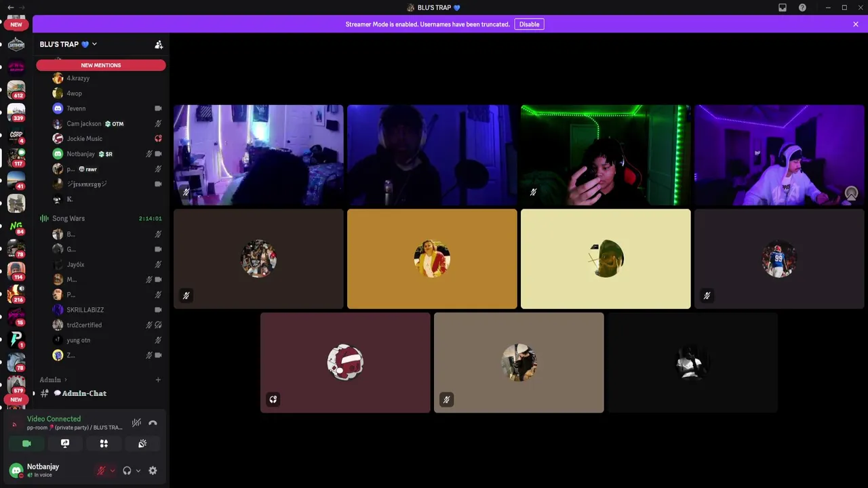Start screen sharing from voice panel
Screen dimensions: 868x488
tap(65, 443)
